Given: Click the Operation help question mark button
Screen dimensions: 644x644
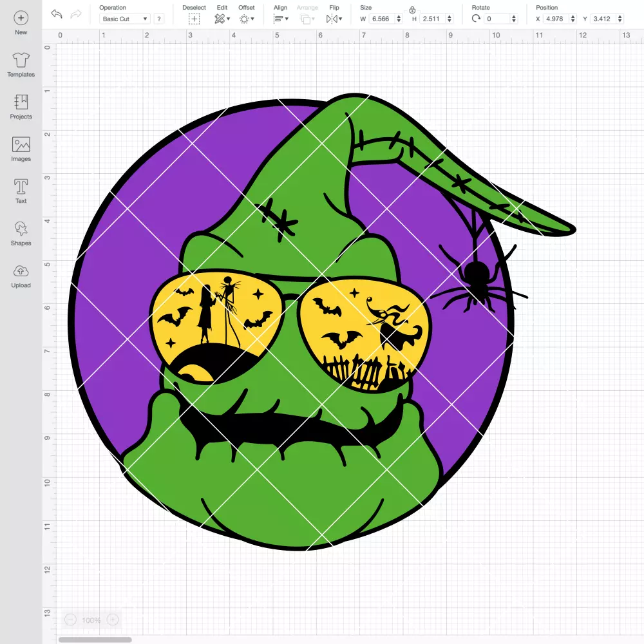Looking at the screenshot, I should [159, 19].
